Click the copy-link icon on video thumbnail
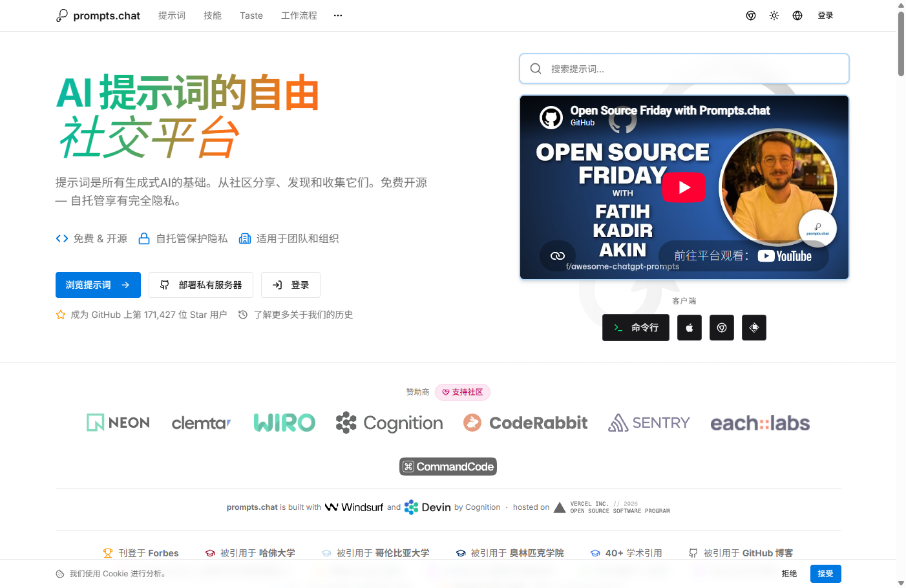The width and height of the screenshot is (906, 588). point(558,256)
